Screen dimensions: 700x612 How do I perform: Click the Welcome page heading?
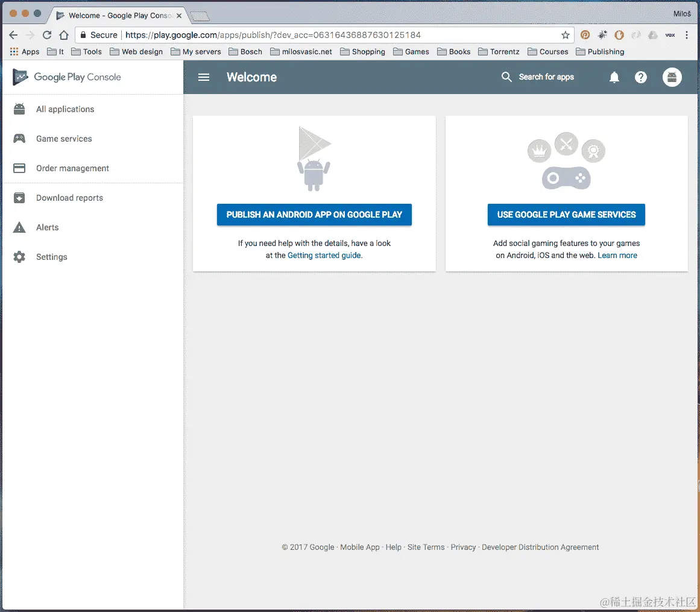coord(252,77)
